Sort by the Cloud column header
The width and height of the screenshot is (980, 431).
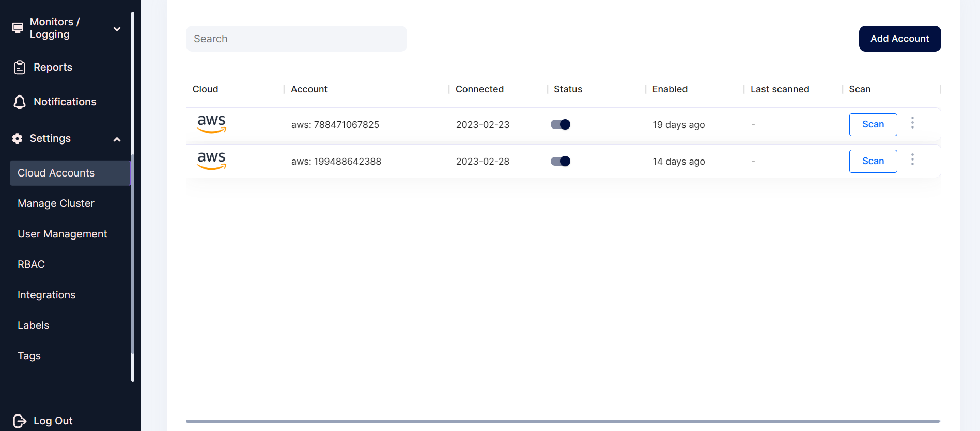[x=205, y=89]
